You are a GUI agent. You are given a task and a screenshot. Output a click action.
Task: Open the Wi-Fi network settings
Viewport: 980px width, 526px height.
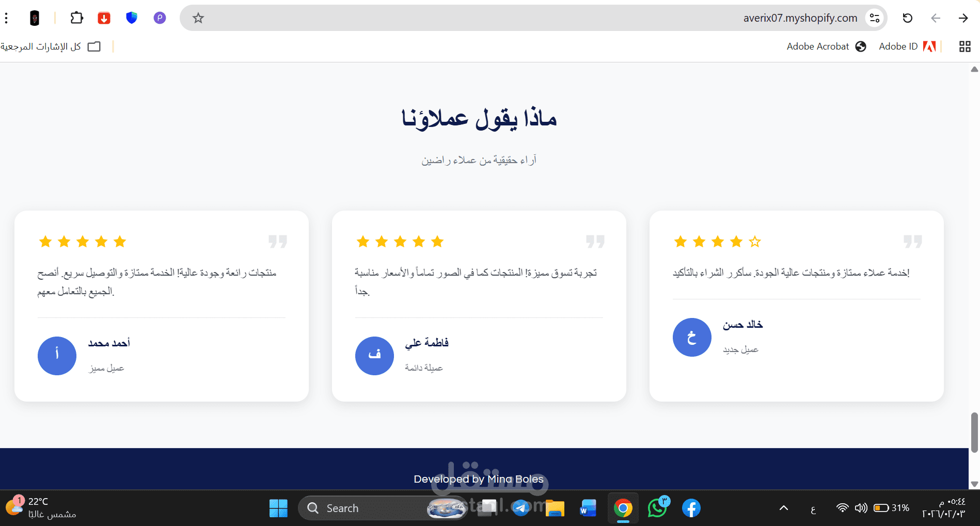pyautogui.click(x=842, y=508)
